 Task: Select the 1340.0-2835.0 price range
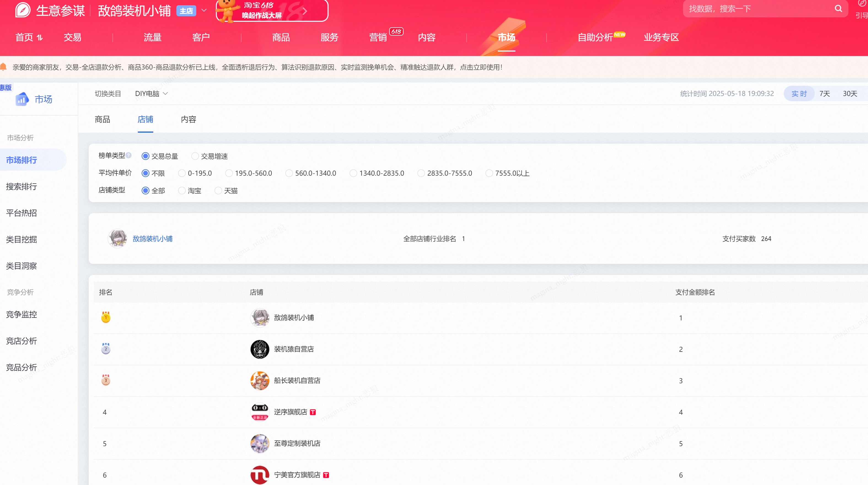click(353, 173)
